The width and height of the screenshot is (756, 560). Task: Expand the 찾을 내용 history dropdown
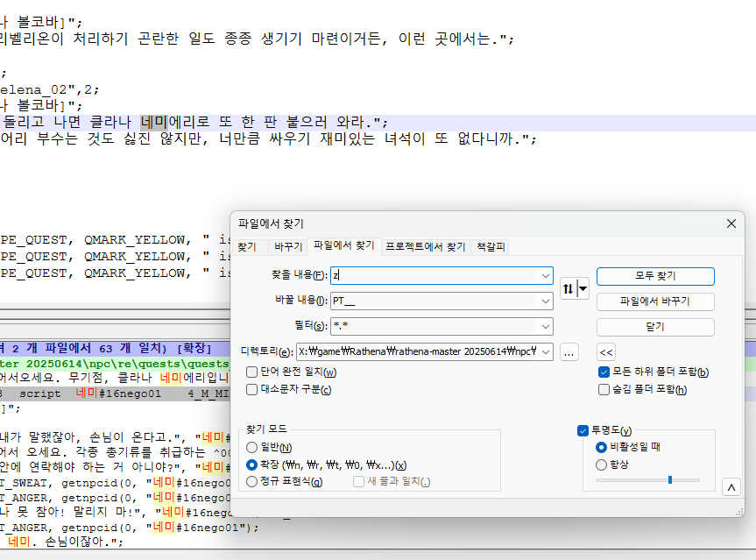click(x=545, y=275)
